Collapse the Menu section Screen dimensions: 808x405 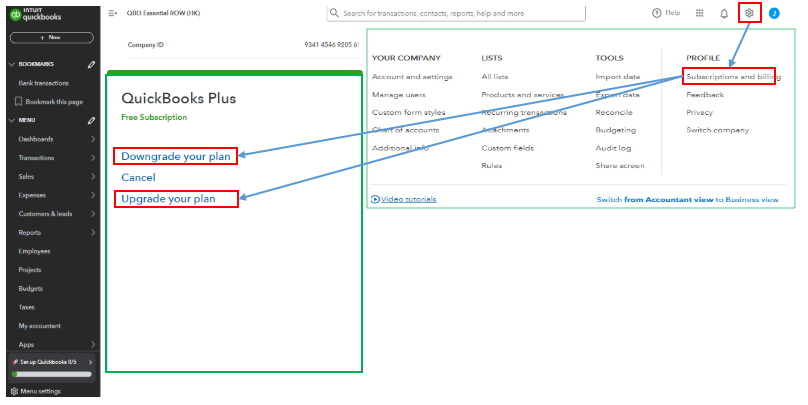12,121
